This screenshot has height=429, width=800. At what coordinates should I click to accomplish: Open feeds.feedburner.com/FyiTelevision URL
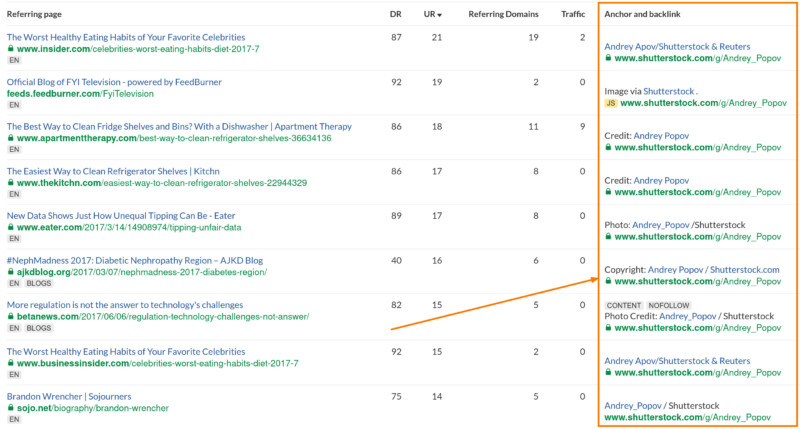click(x=80, y=93)
